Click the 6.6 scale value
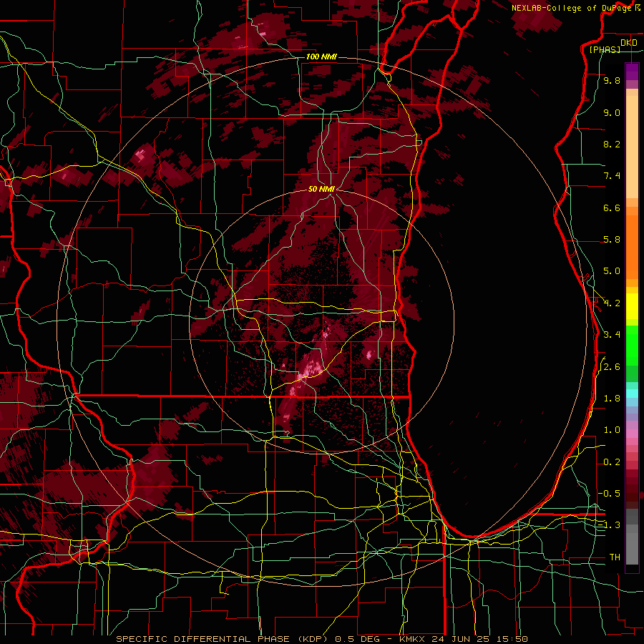 tap(612, 208)
